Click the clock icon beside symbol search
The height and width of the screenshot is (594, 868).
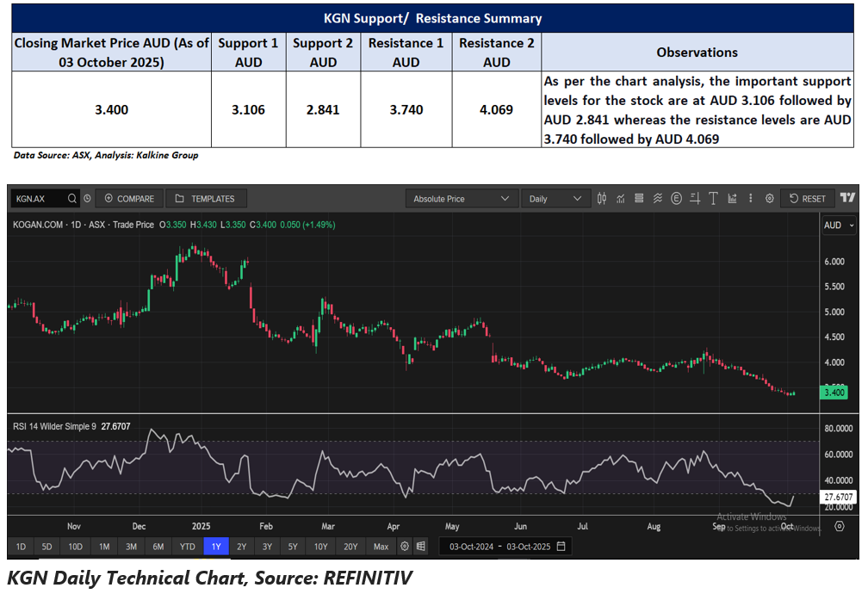pyautogui.click(x=88, y=199)
